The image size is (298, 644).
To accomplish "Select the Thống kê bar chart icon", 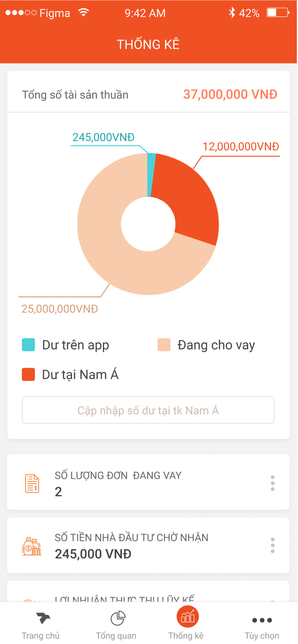I will coord(187,617).
